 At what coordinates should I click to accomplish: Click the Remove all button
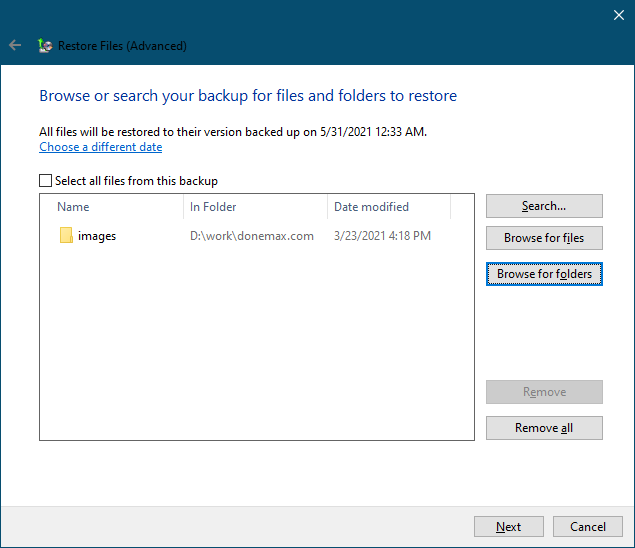(544, 428)
